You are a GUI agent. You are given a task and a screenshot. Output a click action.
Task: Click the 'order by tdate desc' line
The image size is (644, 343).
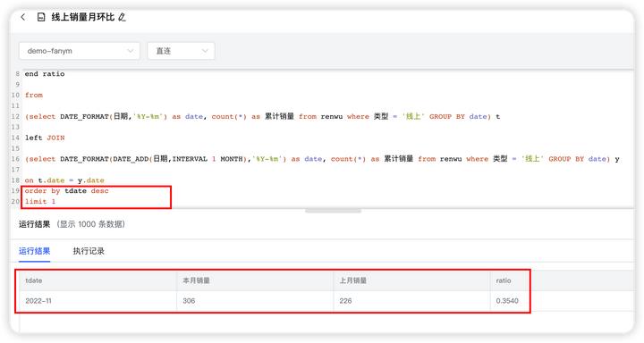(x=66, y=191)
